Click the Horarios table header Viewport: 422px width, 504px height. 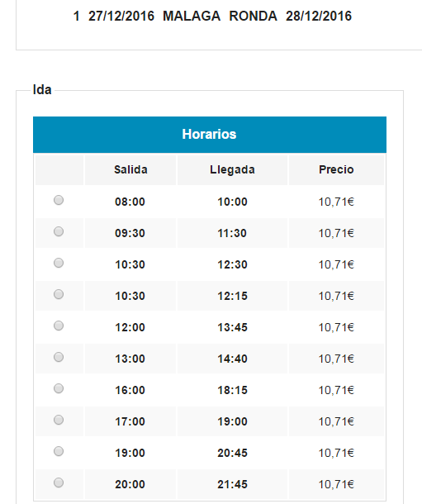210,135
